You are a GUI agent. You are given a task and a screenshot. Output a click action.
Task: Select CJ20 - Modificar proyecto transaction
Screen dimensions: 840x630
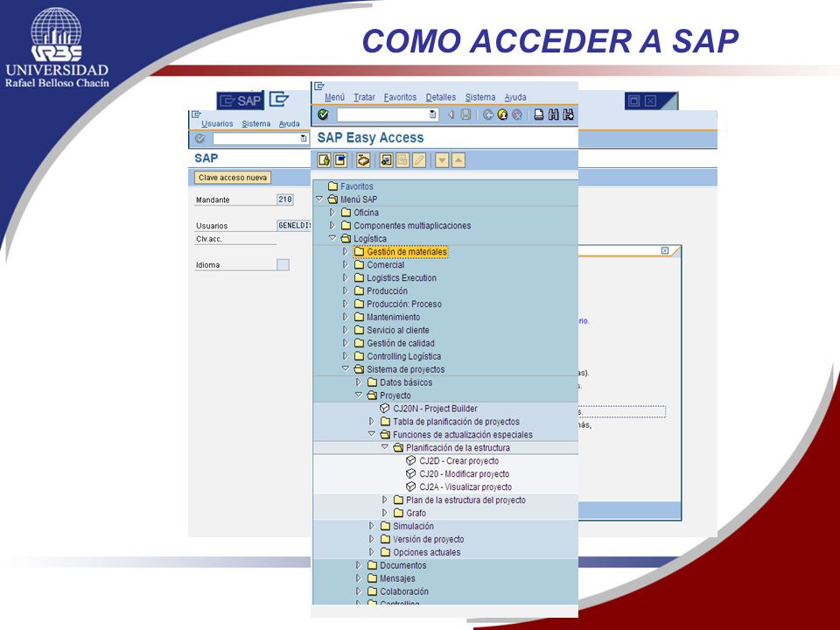[x=465, y=473]
